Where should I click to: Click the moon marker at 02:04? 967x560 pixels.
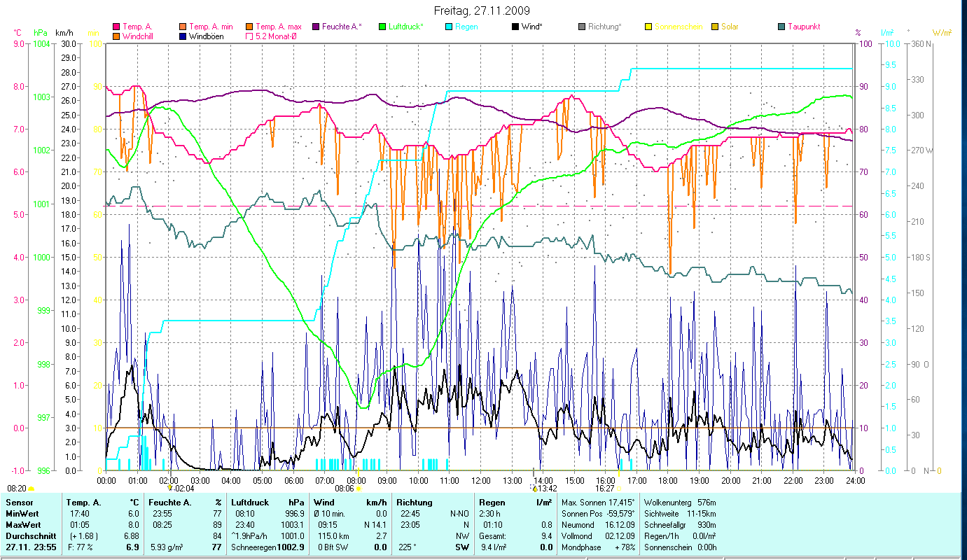click(169, 488)
